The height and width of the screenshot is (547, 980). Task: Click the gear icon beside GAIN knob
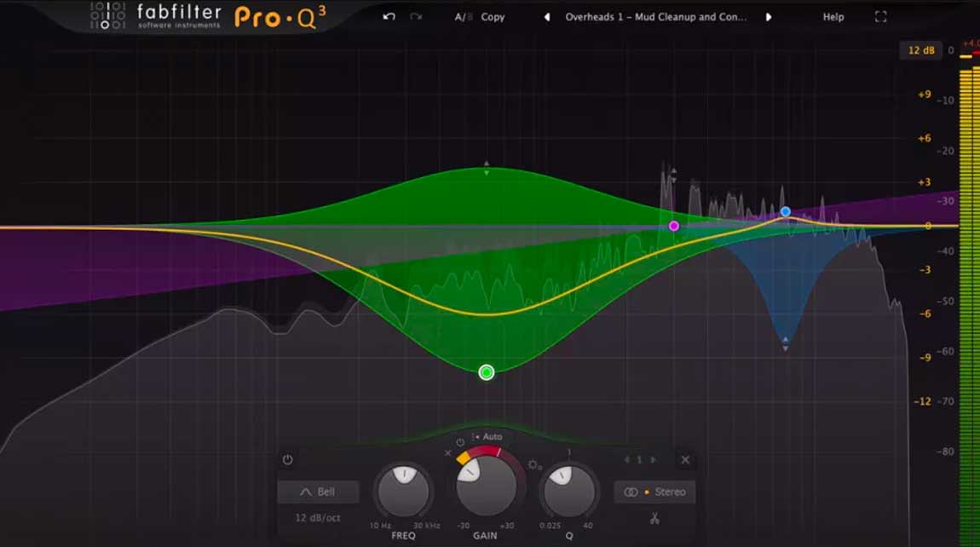click(x=533, y=464)
